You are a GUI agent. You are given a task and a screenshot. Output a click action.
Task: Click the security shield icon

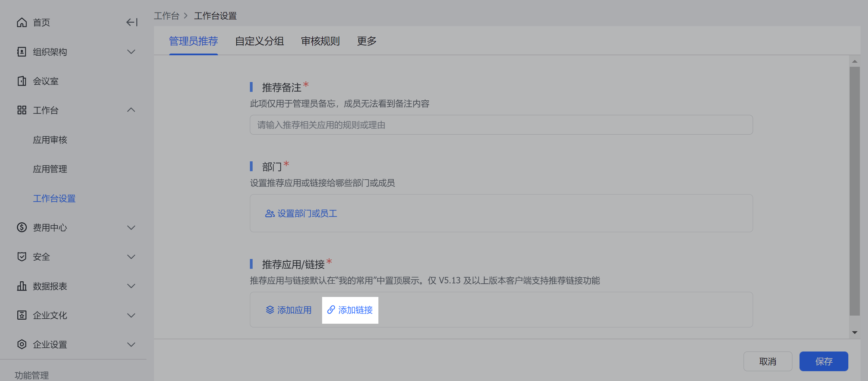[22, 257]
